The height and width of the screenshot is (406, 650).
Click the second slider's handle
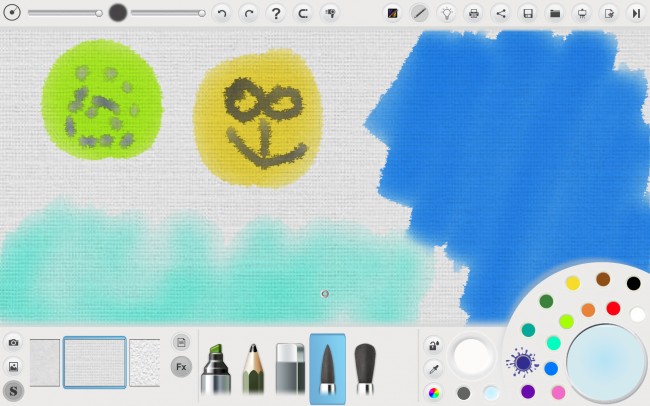point(201,13)
